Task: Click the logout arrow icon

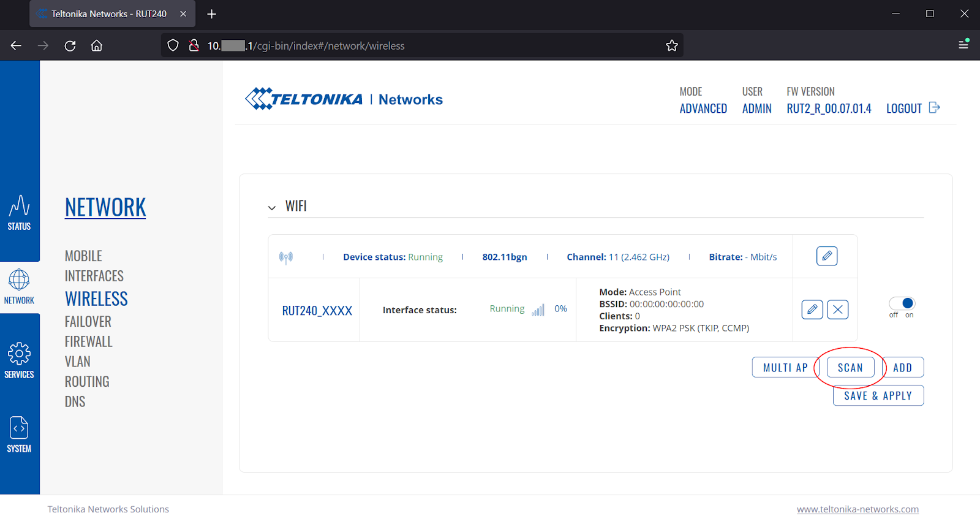Action: 935,108
